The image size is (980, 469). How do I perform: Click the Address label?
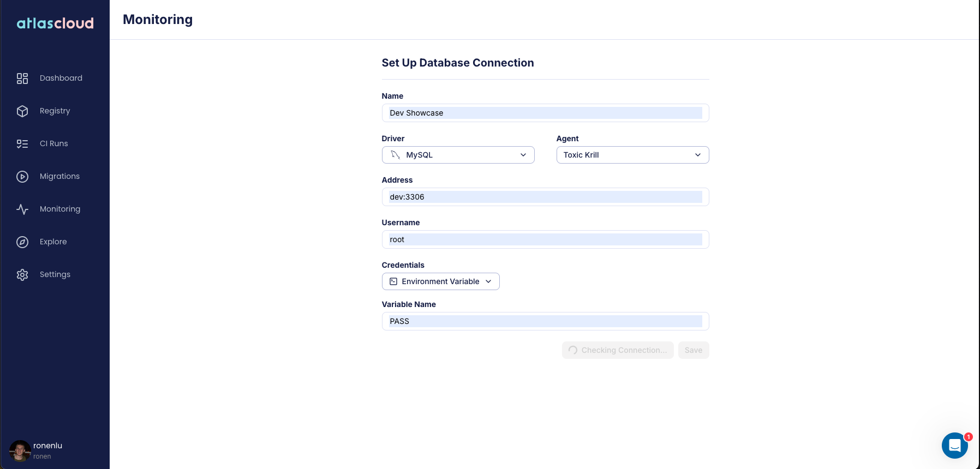(397, 180)
